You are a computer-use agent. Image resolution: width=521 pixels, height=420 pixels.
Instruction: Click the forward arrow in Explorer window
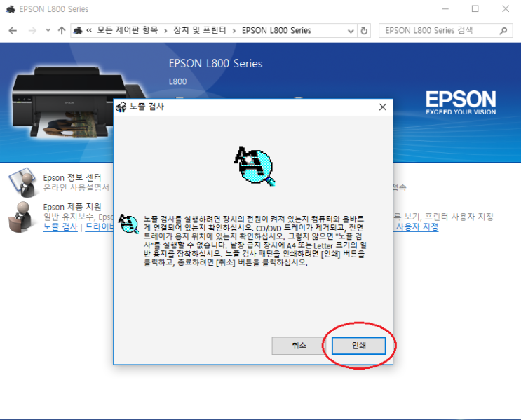tap(32, 31)
